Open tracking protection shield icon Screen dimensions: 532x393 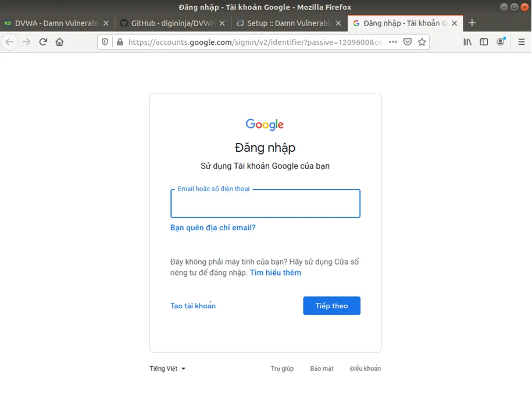[x=105, y=42]
